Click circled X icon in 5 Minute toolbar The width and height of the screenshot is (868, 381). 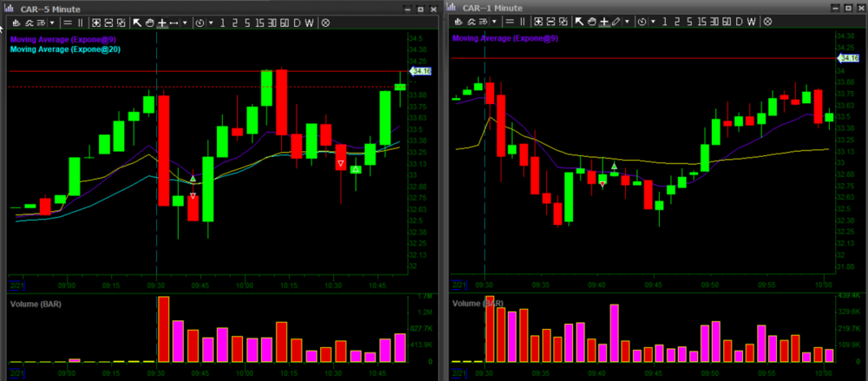pyautogui.click(x=325, y=23)
